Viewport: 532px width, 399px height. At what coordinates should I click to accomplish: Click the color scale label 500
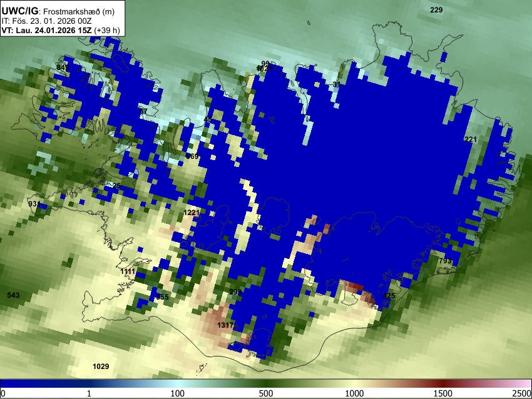coord(266,393)
